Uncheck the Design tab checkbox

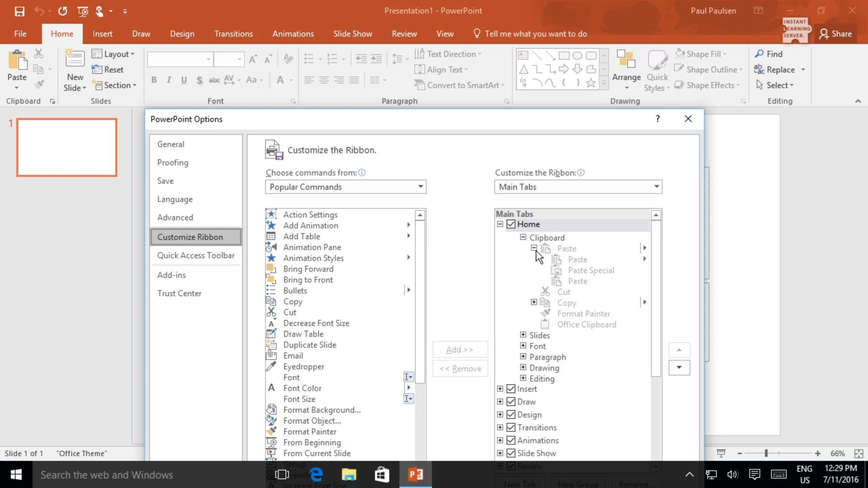point(511,414)
